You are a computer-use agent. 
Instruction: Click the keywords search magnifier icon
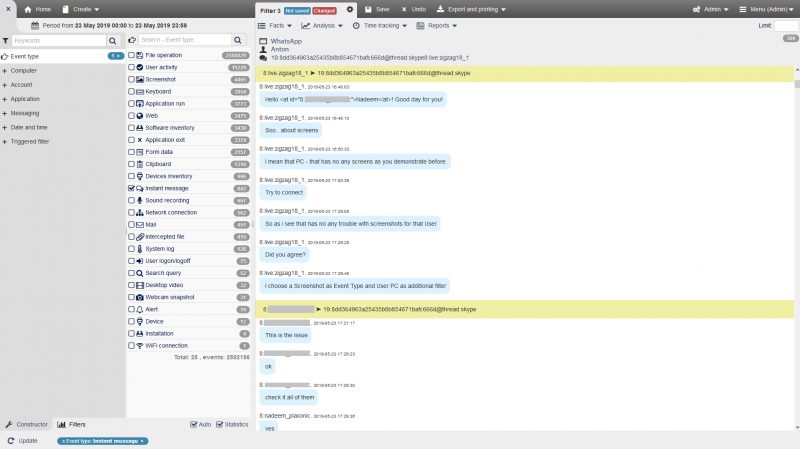[x=113, y=40]
